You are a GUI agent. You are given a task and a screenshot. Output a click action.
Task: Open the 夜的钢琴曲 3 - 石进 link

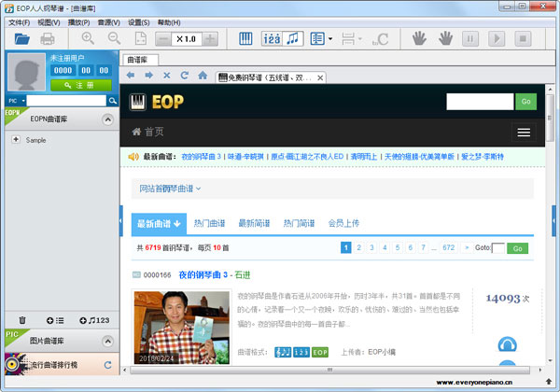tap(215, 275)
